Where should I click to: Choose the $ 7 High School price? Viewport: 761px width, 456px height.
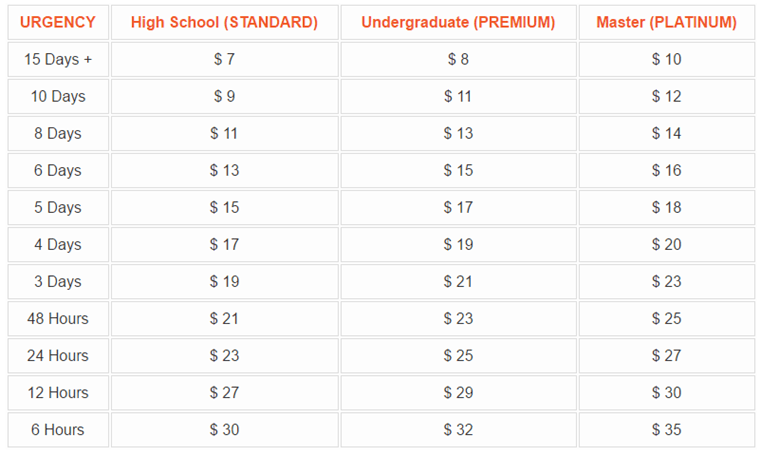point(224,59)
